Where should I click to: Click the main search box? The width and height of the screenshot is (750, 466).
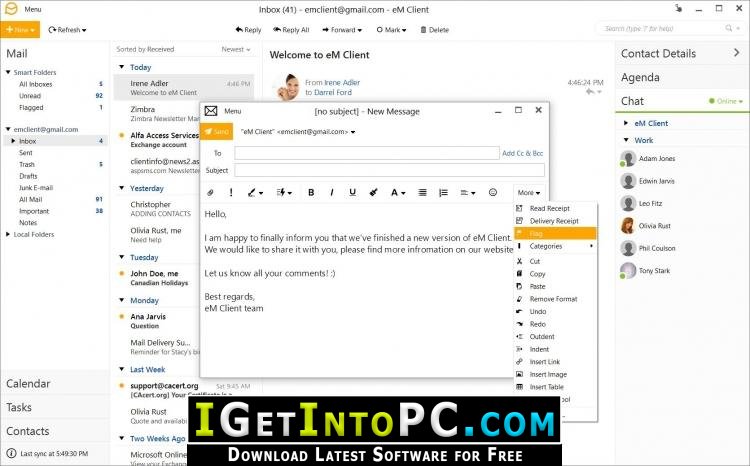click(668, 29)
